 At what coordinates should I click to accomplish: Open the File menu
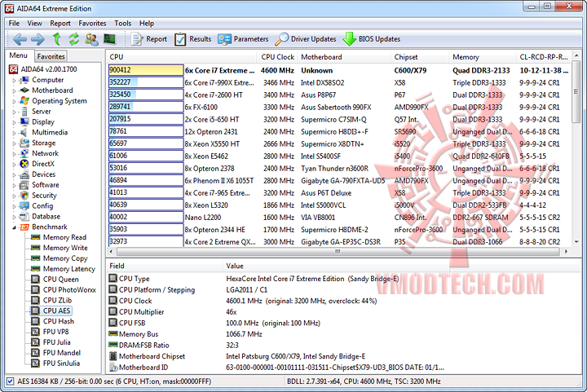[14, 23]
